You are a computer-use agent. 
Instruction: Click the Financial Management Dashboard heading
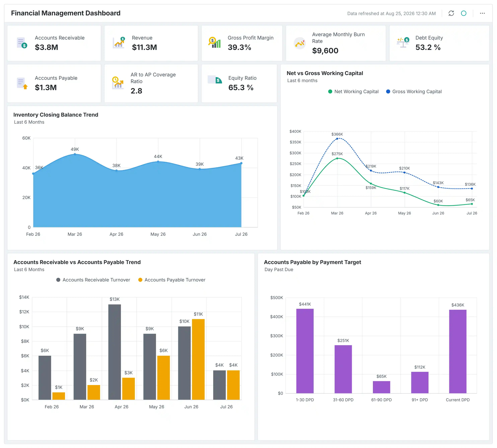point(66,13)
